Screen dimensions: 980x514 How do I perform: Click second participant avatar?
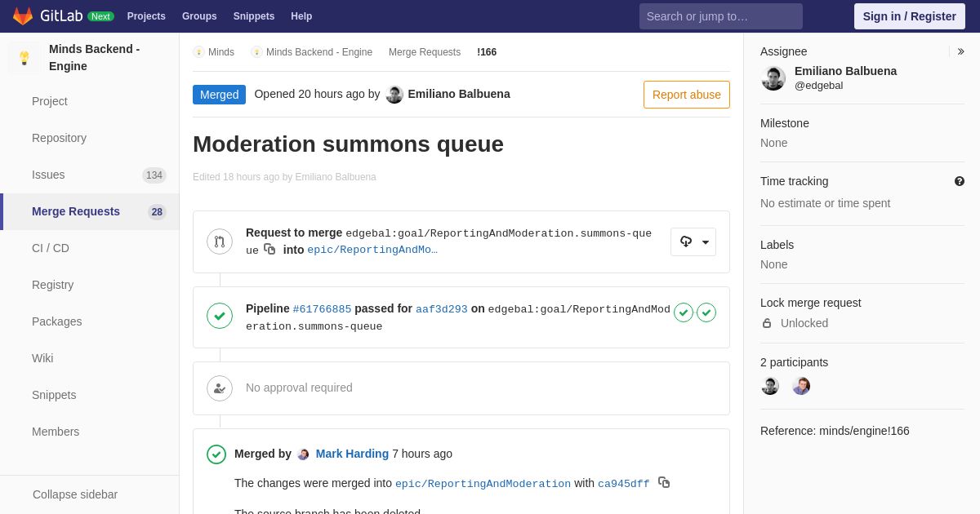(801, 386)
